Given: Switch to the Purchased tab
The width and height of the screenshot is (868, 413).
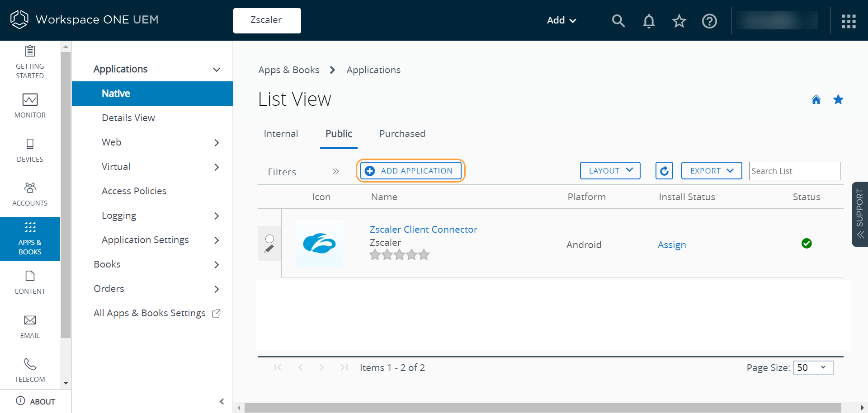Looking at the screenshot, I should point(402,134).
